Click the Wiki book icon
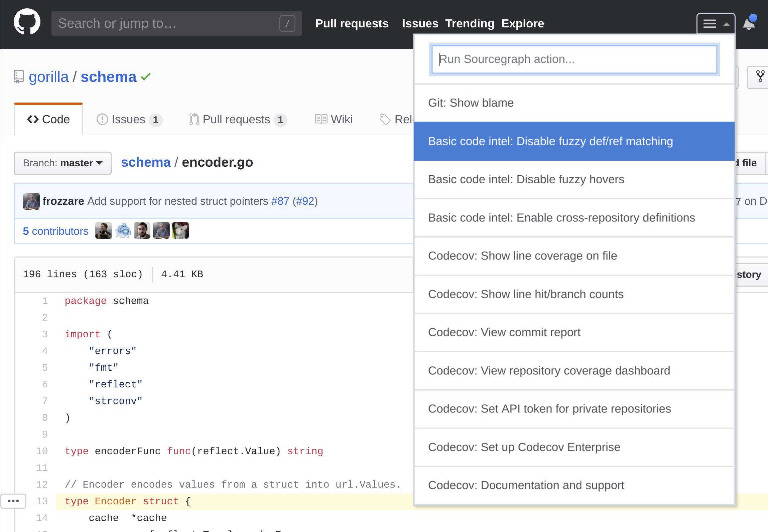 coord(321,119)
